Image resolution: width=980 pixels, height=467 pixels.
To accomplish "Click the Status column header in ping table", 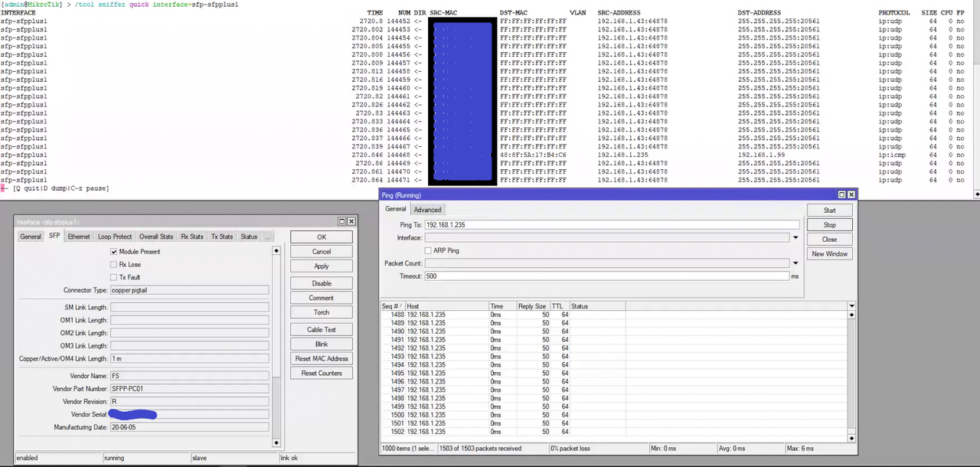I will (x=597, y=306).
